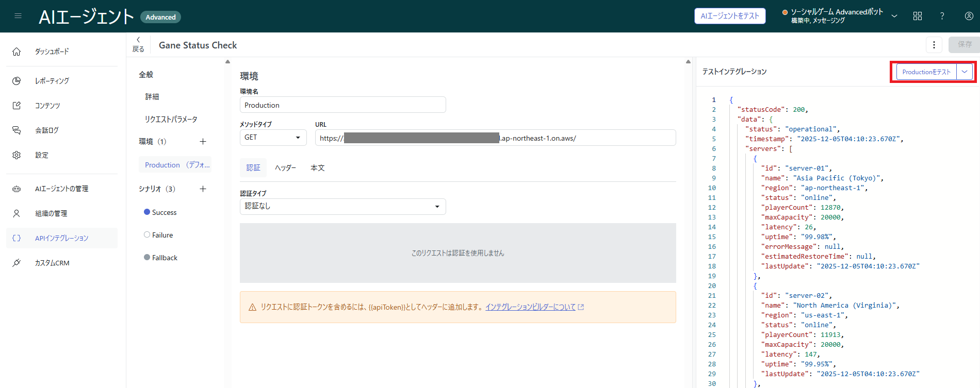980x388 pixels.
Task: Click the テストインテグレーション heading
Action: click(x=734, y=72)
